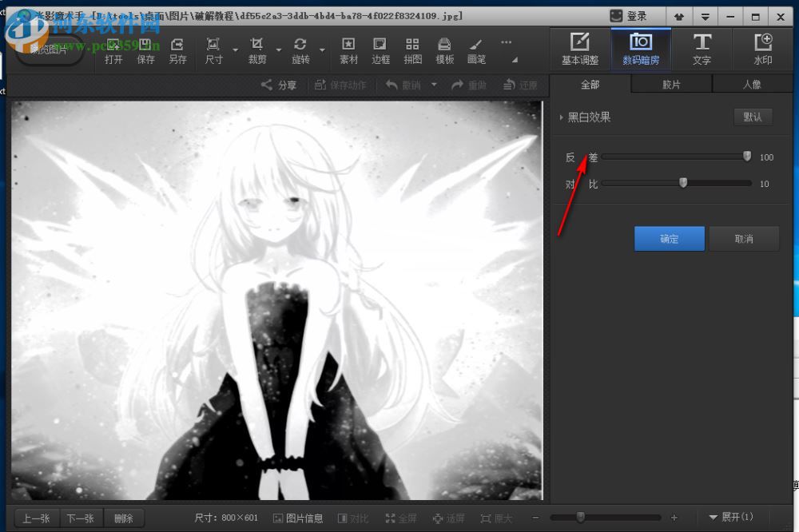Click the 下一张 next image button
This screenshot has width=799, height=532.
coord(81,518)
